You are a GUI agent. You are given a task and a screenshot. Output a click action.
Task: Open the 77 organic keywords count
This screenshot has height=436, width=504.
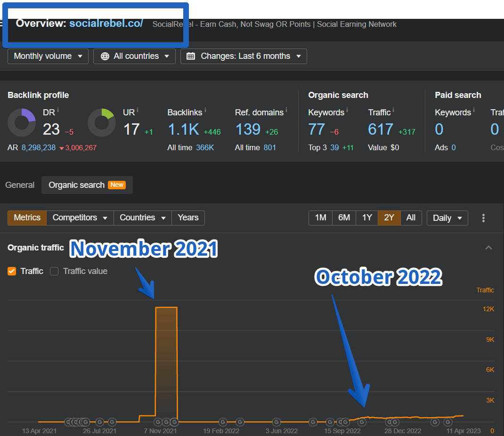pyautogui.click(x=316, y=129)
